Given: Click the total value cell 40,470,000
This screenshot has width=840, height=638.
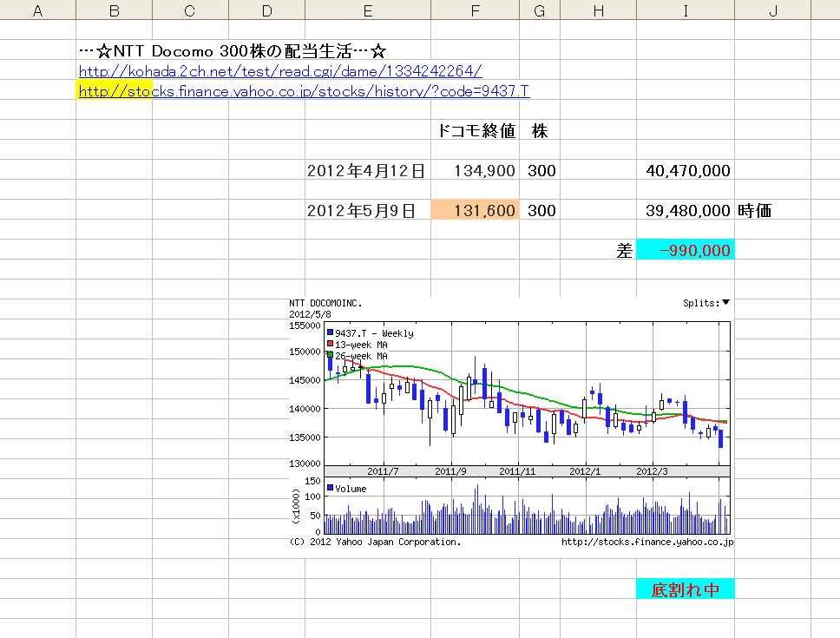Looking at the screenshot, I should pyautogui.click(x=686, y=170).
